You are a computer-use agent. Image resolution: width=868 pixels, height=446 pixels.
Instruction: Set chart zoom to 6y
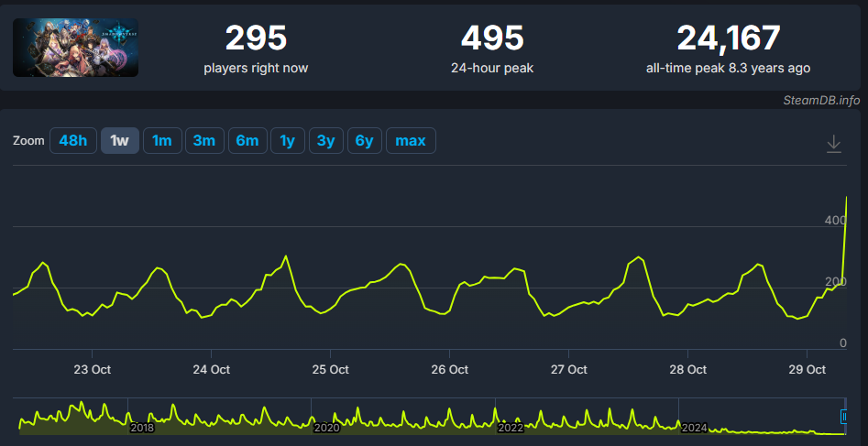[x=364, y=140]
